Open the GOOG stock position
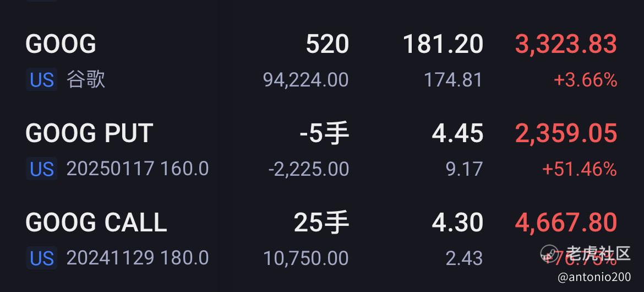 [x=61, y=44]
